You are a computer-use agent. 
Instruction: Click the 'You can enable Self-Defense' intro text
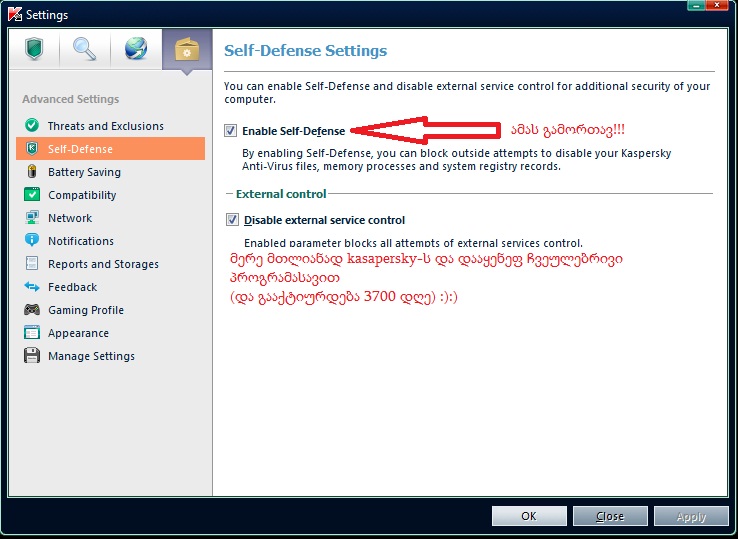(467, 93)
